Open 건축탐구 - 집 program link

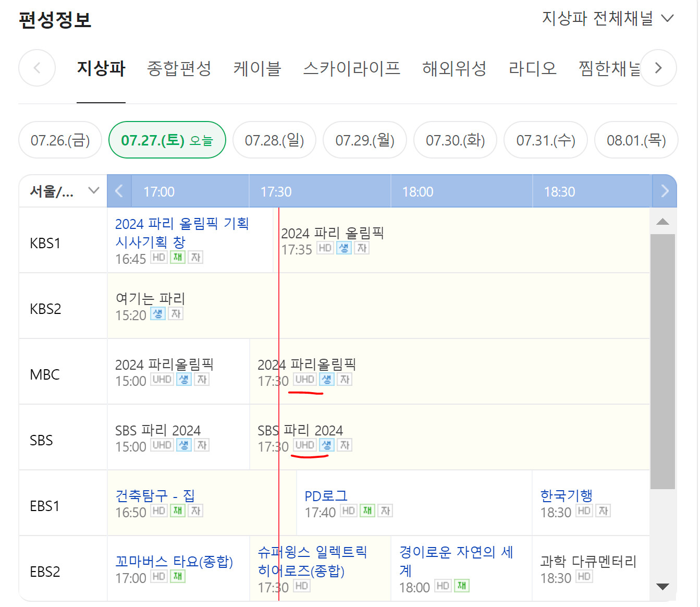tap(155, 495)
